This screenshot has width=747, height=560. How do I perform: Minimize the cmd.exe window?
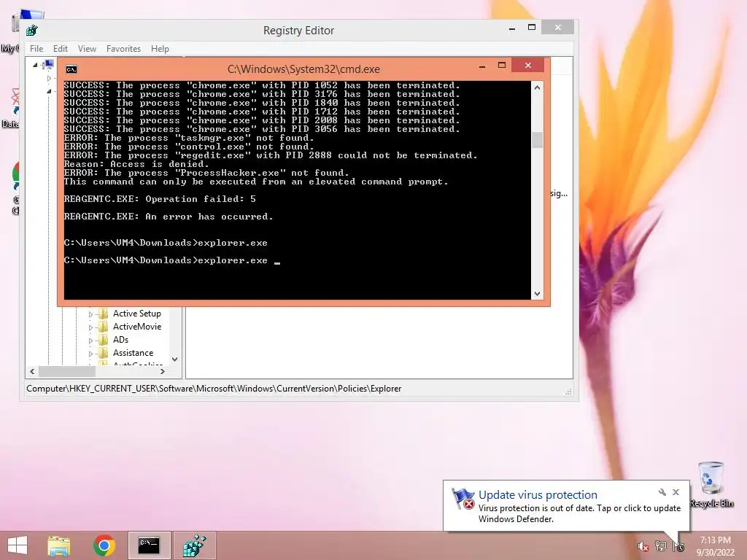pyautogui.click(x=482, y=66)
